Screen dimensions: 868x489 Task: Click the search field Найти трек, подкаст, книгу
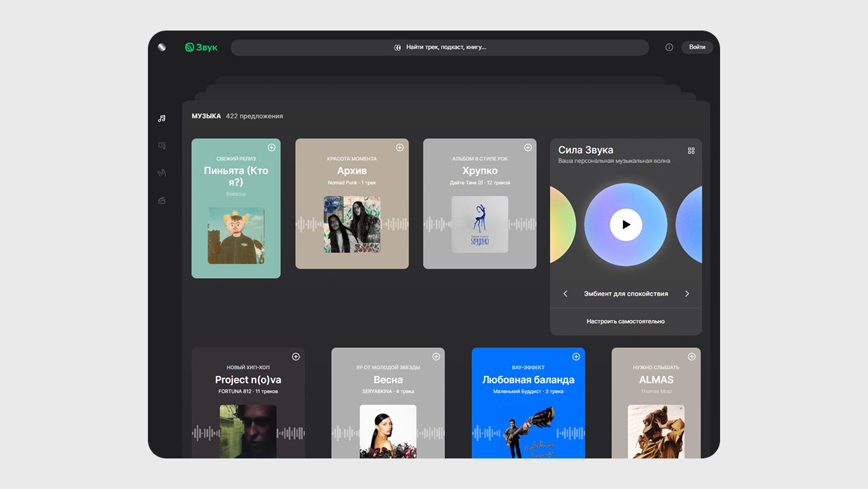[440, 47]
